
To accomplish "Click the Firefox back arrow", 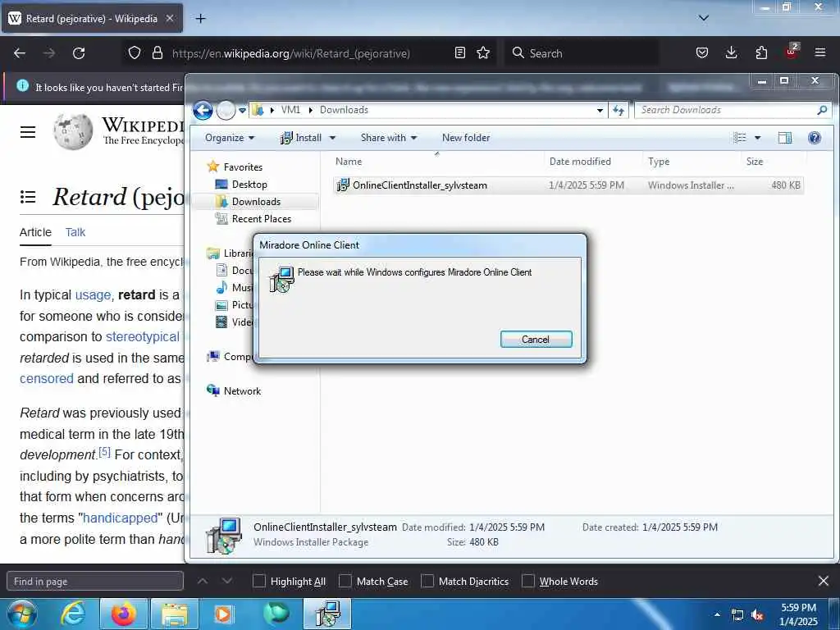I will click(x=20, y=53).
